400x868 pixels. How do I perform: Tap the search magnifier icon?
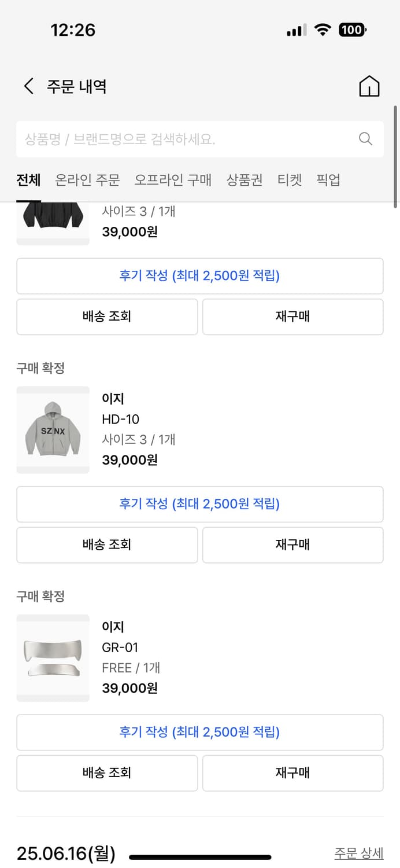click(x=365, y=139)
